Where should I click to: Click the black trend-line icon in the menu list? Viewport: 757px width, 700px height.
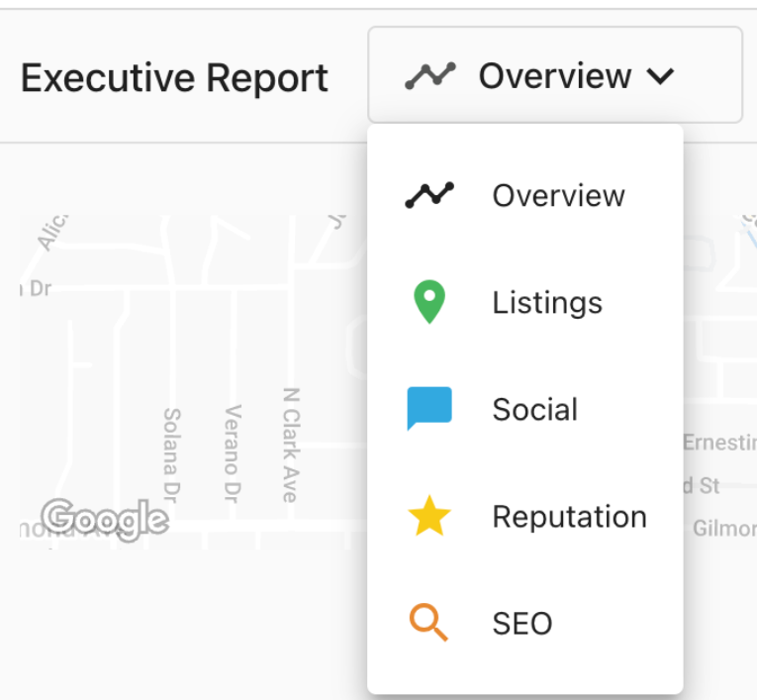[429, 195]
